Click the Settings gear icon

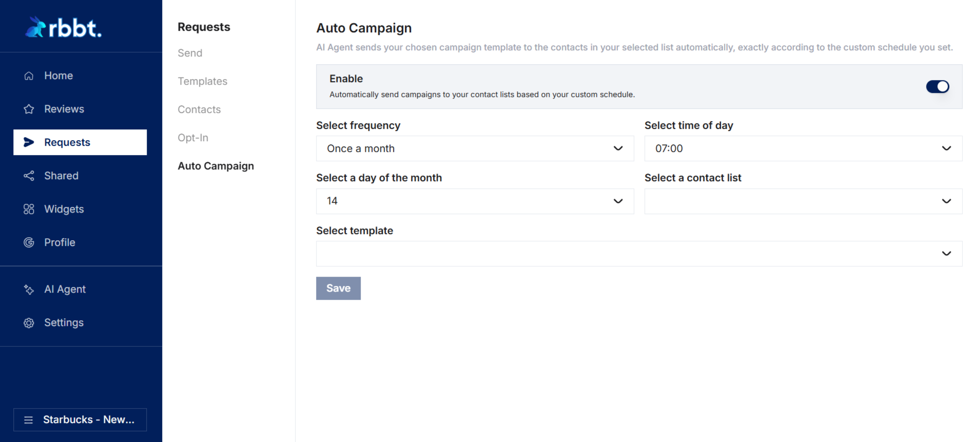[29, 323]
